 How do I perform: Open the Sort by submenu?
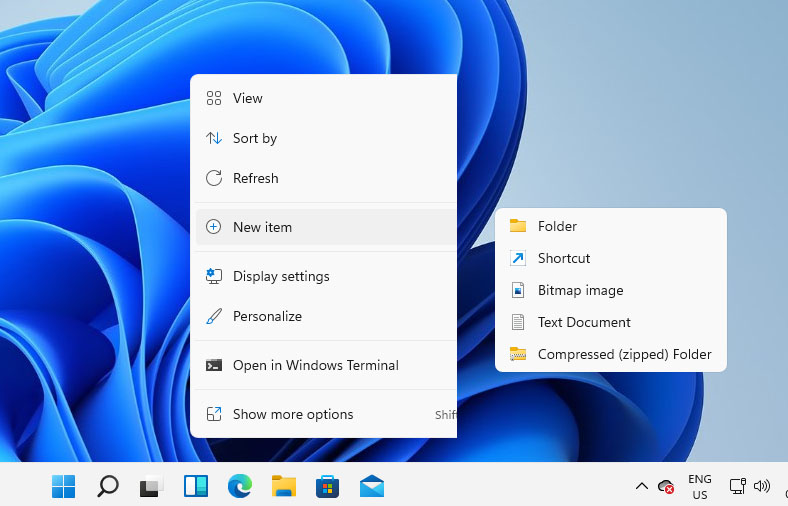point(326,138)
